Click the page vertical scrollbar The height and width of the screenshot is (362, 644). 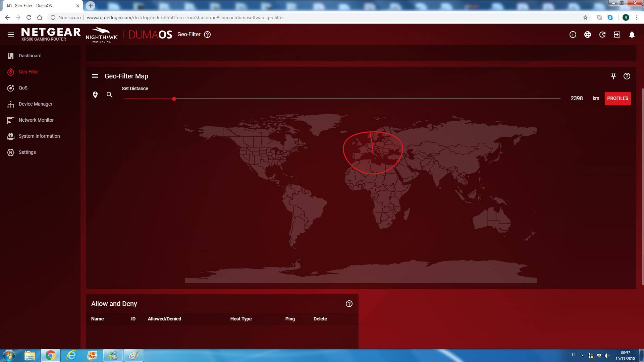642,186
